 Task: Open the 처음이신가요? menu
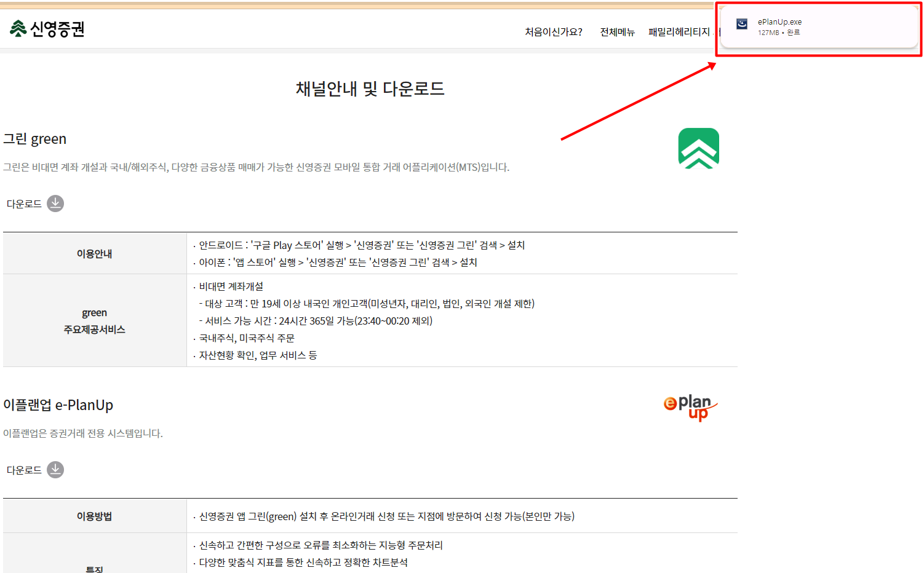(x=554, y=32)
